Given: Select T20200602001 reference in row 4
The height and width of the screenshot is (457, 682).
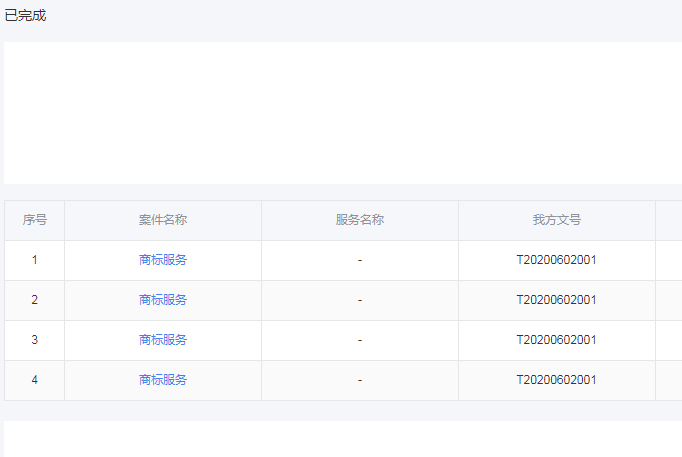Looking at the screenshot, I should [x=557, y=380].
